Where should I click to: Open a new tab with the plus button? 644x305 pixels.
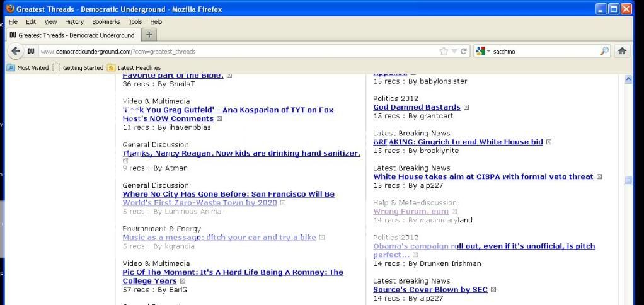coord(149,35)
